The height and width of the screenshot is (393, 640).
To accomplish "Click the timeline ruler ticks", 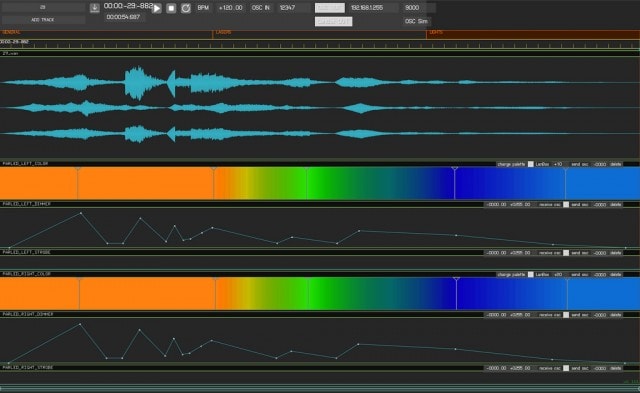I will [x=320, y=45].
